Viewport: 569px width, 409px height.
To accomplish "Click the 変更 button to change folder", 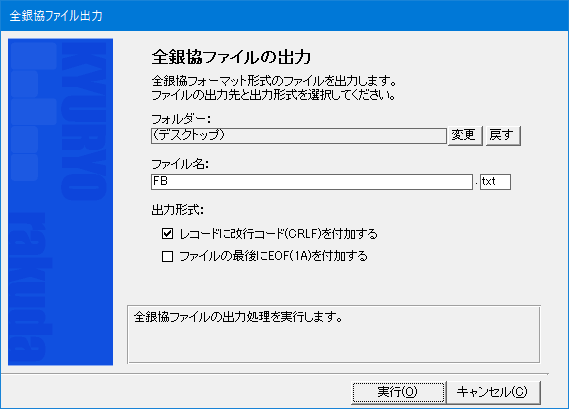I will click(465, 135).
